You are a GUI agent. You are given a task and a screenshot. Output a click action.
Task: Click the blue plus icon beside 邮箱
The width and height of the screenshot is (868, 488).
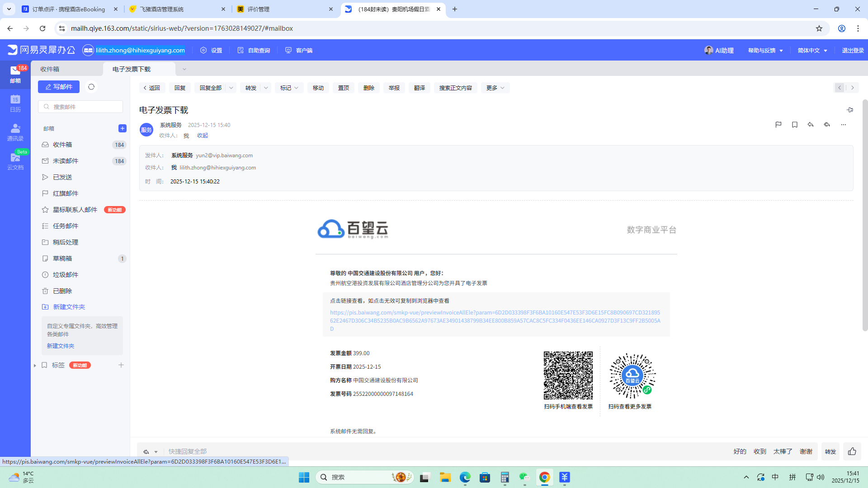point(122,128)
